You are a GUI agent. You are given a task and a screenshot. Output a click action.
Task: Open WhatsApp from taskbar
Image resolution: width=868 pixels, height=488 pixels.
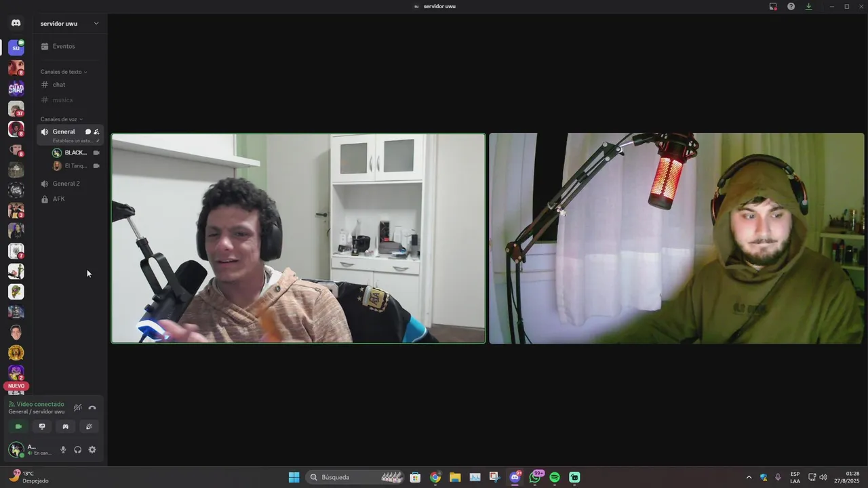click(535, 477)
